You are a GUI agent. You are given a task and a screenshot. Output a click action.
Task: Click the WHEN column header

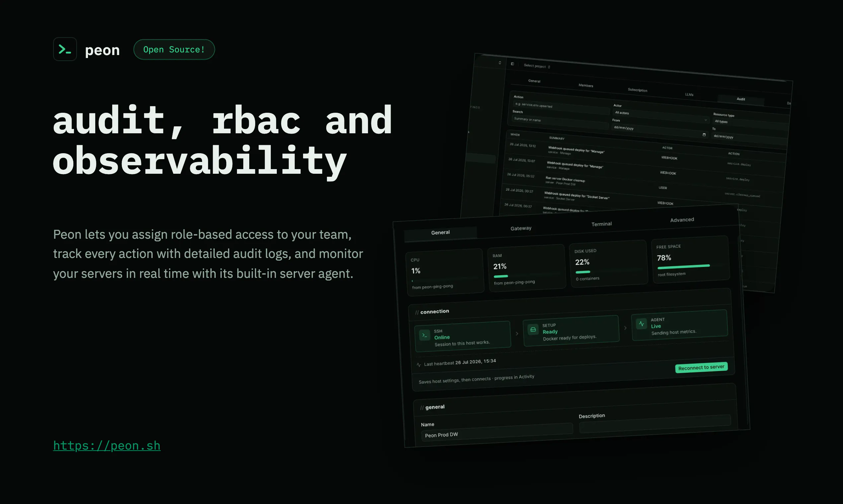tap(515, 135)
